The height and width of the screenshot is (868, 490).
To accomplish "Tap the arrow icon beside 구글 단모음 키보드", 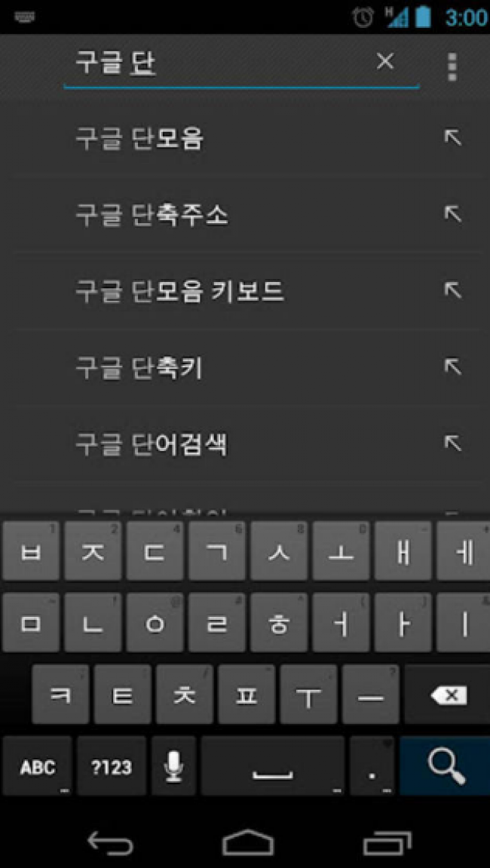I will 453,290.
